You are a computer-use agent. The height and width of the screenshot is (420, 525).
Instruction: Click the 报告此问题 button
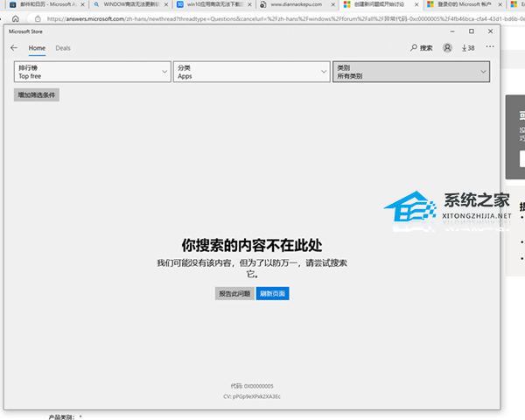(x=234, y=294)
